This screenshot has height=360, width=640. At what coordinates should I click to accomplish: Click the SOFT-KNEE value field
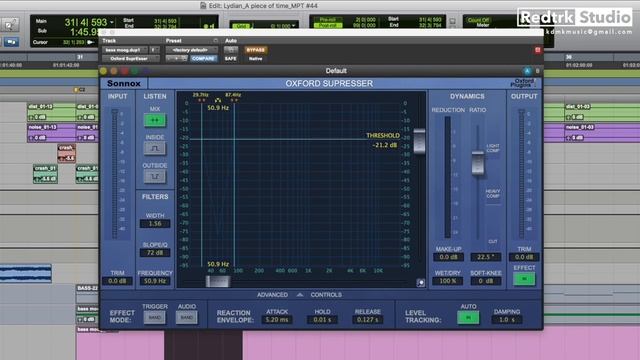[x=485, y=281]
